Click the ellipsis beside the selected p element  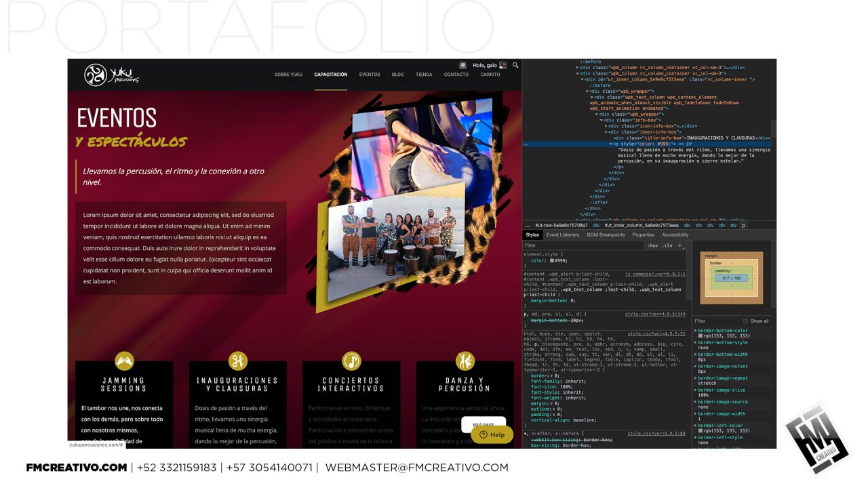click(527, 144)
